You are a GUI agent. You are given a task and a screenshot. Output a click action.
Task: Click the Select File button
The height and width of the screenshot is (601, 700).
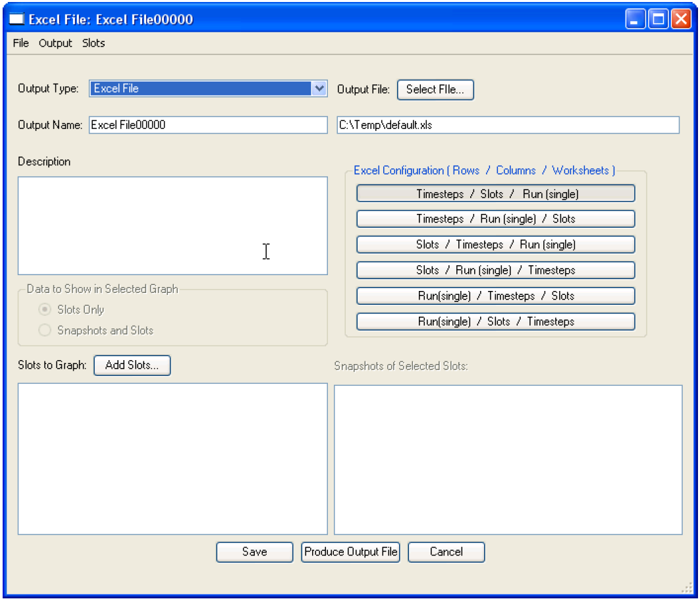click(x=435, y=90)
